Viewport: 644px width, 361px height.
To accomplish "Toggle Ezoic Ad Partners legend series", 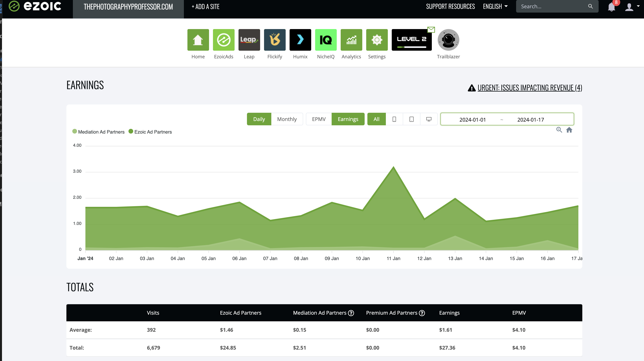I will (150, 132).
